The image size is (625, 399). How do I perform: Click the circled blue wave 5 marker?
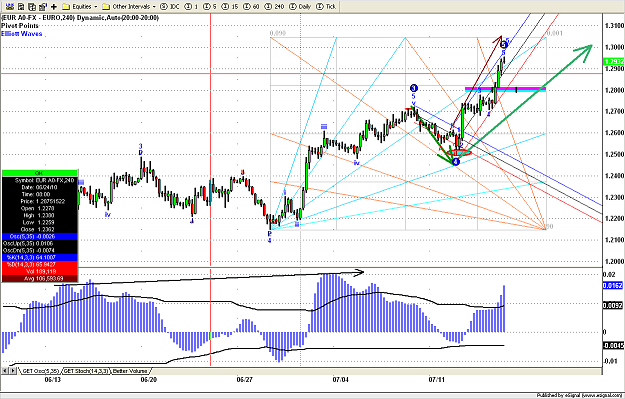(504, 45)
